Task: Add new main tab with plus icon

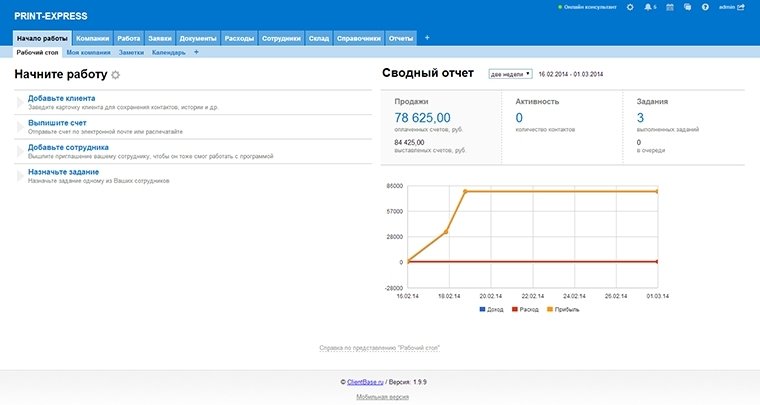Action: 428,38
